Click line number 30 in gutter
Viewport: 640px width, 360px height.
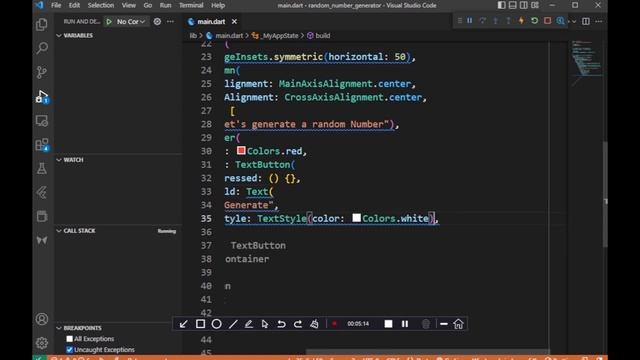click(x=206, y=151)
